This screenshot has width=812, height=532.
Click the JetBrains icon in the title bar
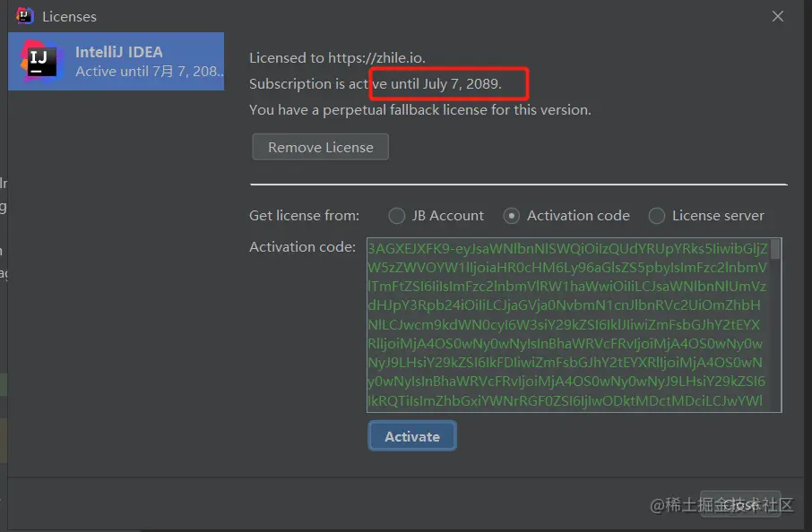[24, 16]
